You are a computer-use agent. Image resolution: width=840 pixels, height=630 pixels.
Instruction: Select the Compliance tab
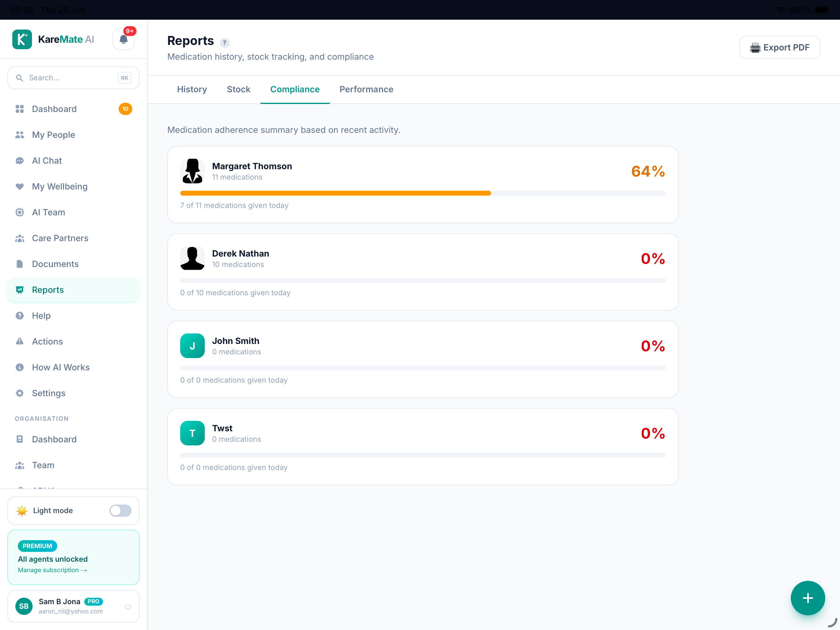[295, 89]
